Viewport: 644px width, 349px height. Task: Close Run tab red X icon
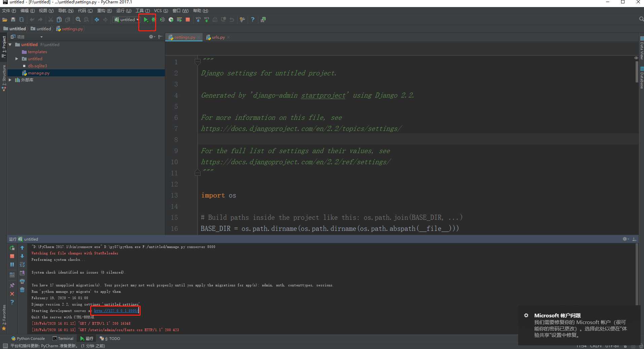(12, 294)
